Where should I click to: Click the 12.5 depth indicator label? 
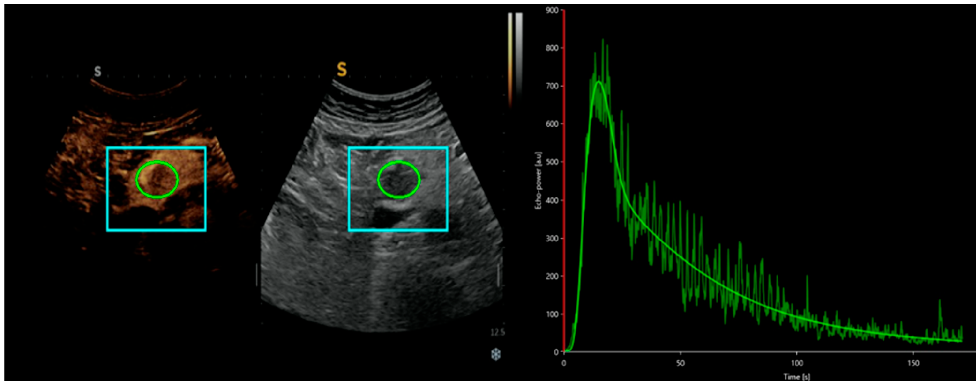coord(497,333)
